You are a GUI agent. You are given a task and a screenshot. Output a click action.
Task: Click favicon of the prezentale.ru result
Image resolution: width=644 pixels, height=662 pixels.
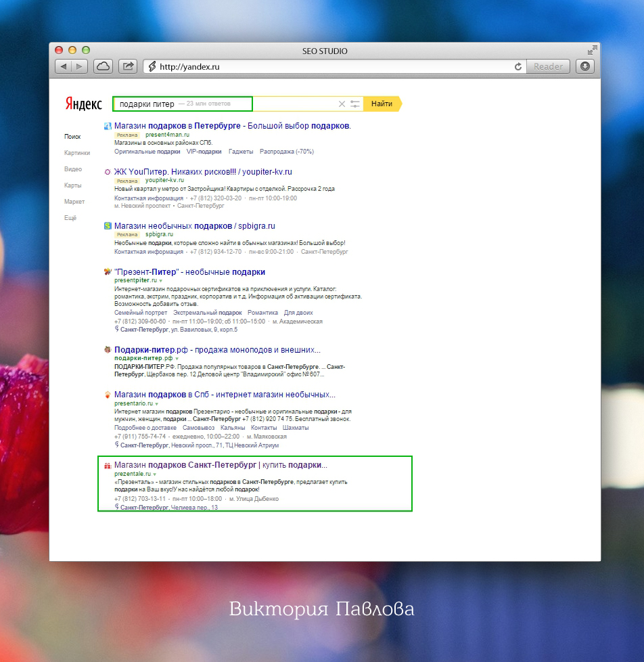point(108,465)
